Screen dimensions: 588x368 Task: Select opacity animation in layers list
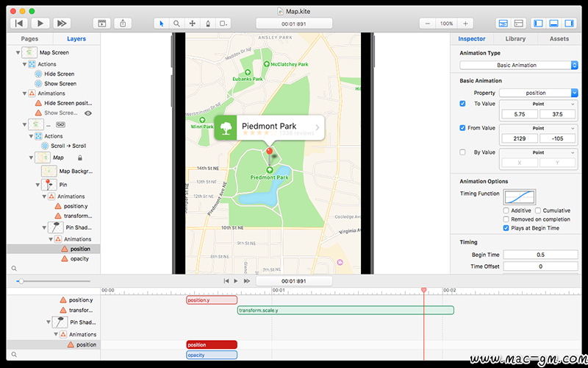click(79, 259)
